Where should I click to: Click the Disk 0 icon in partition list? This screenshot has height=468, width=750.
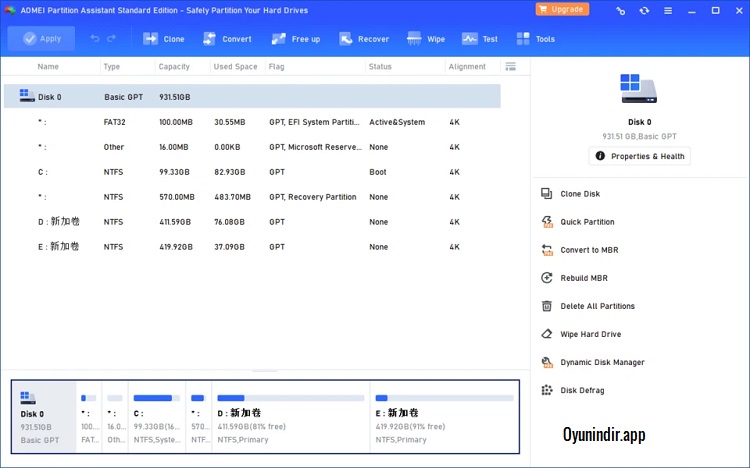[27, 96]
